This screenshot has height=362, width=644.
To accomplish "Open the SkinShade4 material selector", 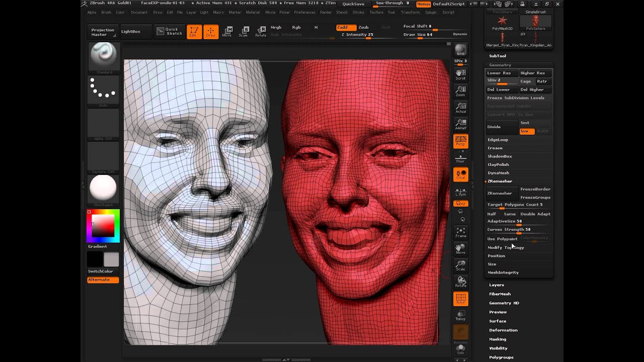I will point(103,191).
